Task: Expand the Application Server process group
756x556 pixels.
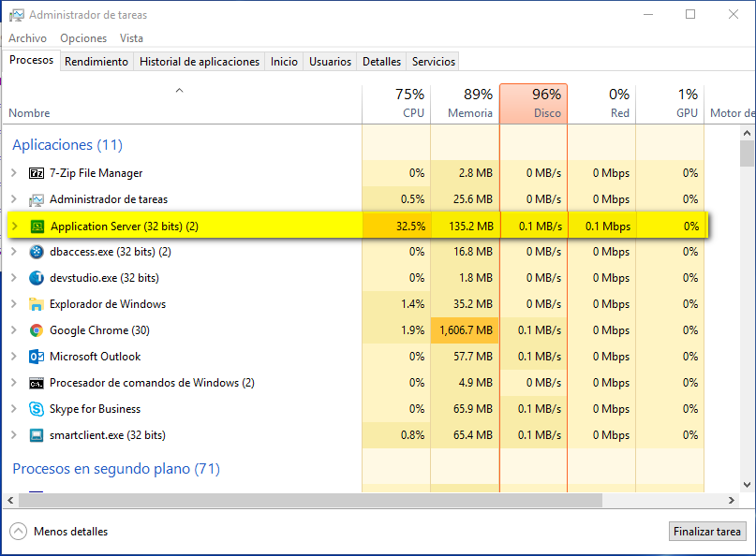Action: [15, 226]
